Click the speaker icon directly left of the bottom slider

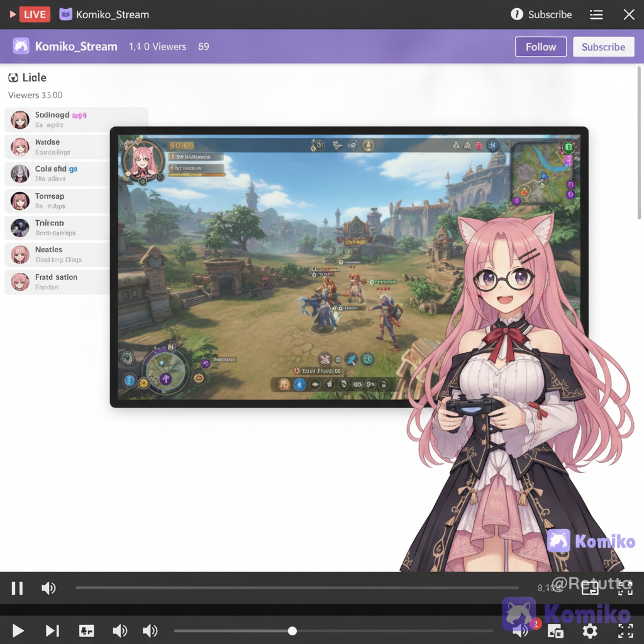(150, 630)
